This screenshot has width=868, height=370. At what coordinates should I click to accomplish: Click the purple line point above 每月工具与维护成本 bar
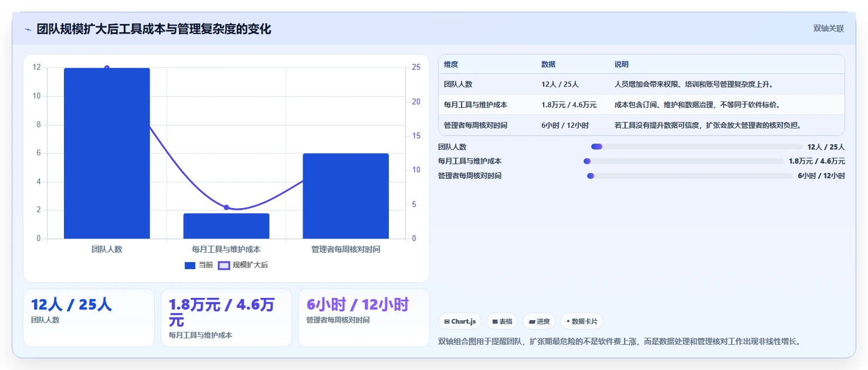pyautogui.click(x=226, y=208)
